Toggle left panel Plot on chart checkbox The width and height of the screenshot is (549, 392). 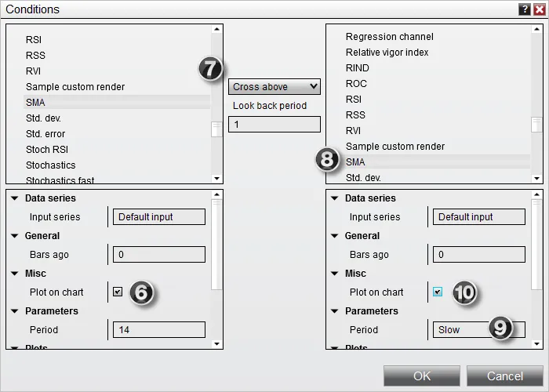click(x=118, y=292)
